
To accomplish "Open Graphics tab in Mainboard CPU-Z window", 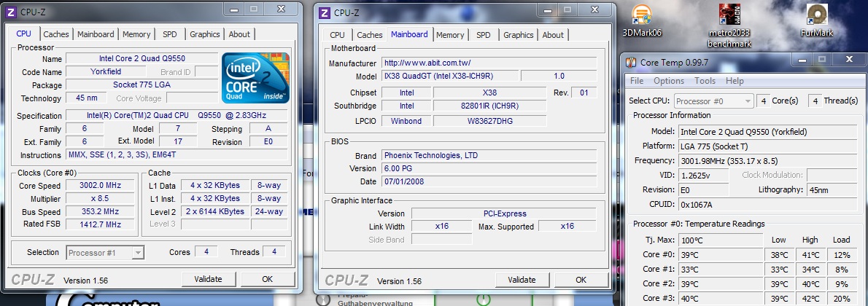I will click(x=519, y=35).
